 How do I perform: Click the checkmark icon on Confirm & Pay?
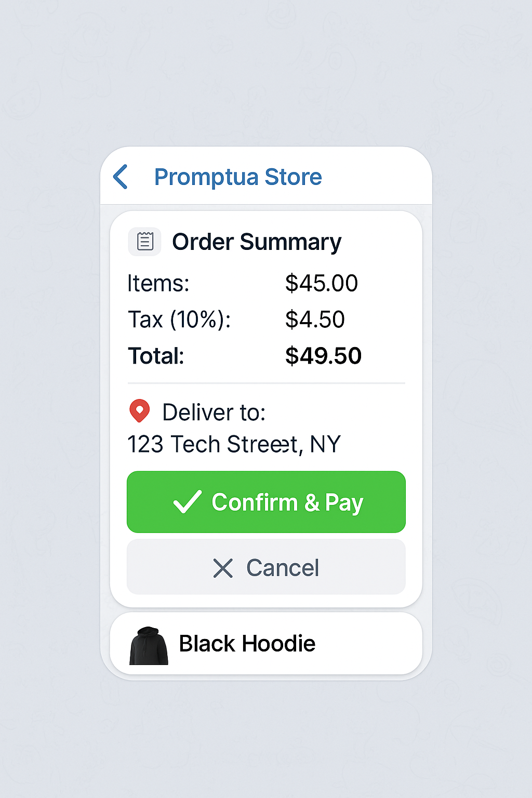click(187, 502)
